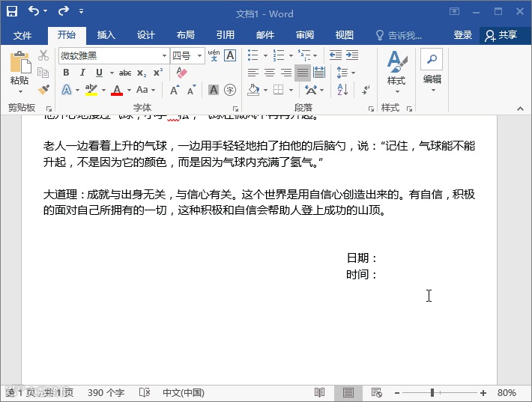Click the shading paint bucket icon
532x402 pixels.
pyautogui.click(x=253, y=90)
